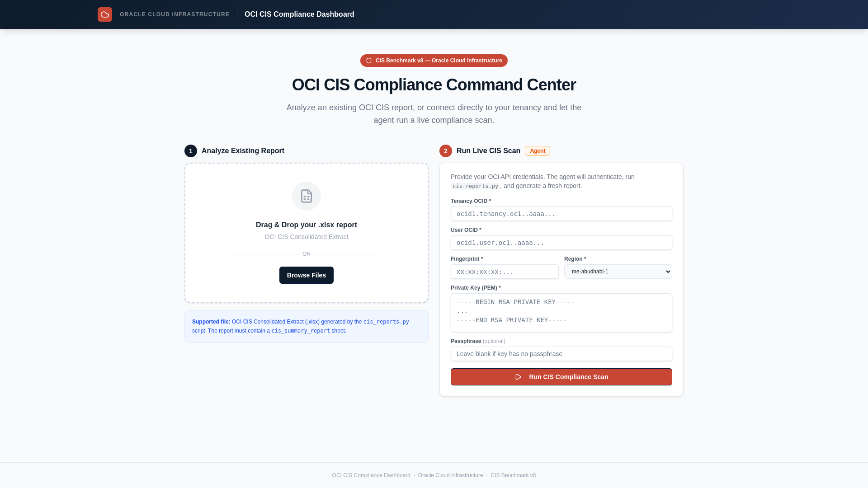Click the 'Analyze Existing Report' section heading

click(243, 151)
